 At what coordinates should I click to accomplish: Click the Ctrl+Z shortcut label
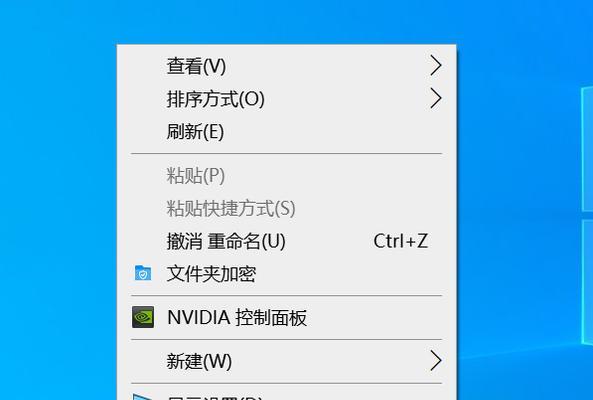401,241
